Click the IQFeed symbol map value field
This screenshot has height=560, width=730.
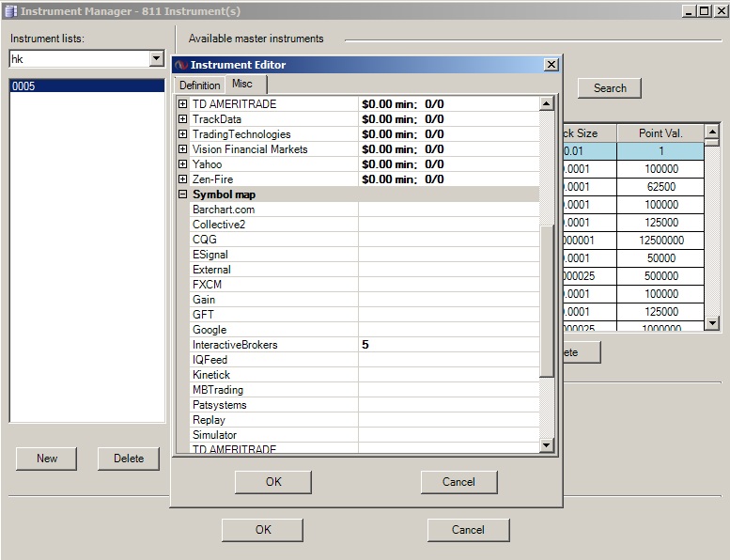click(449, 360)
